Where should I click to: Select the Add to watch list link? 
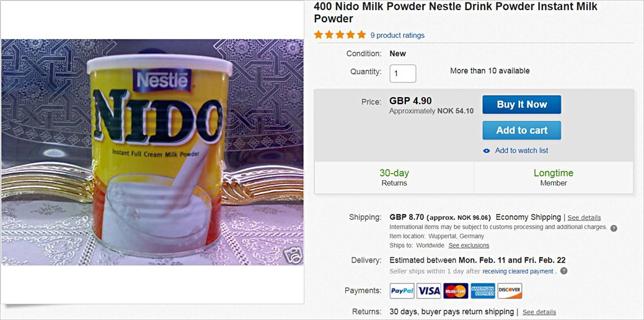[x=521, y=150]
